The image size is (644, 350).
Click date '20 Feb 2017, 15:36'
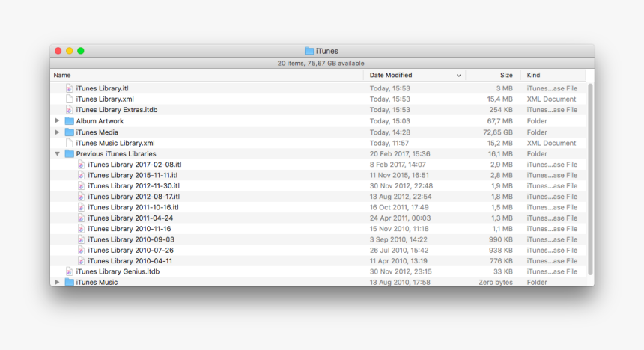click(400, 153)
